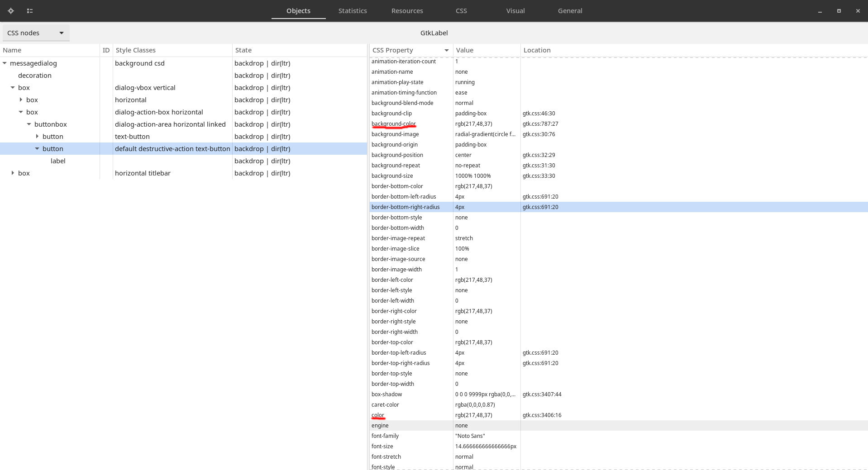The height and width of the screenshot is (470, 868).
Task: Select the box-shadow property row
Action: coord(619,394)
